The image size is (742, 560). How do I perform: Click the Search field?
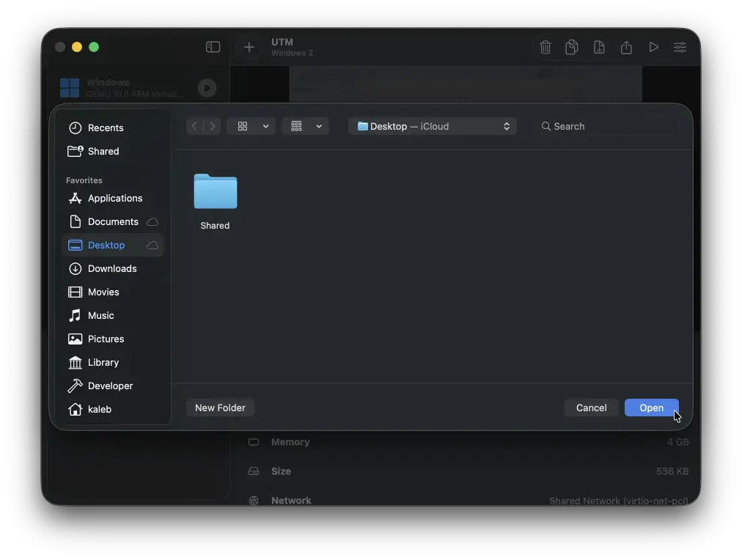[x=608, y=126]
